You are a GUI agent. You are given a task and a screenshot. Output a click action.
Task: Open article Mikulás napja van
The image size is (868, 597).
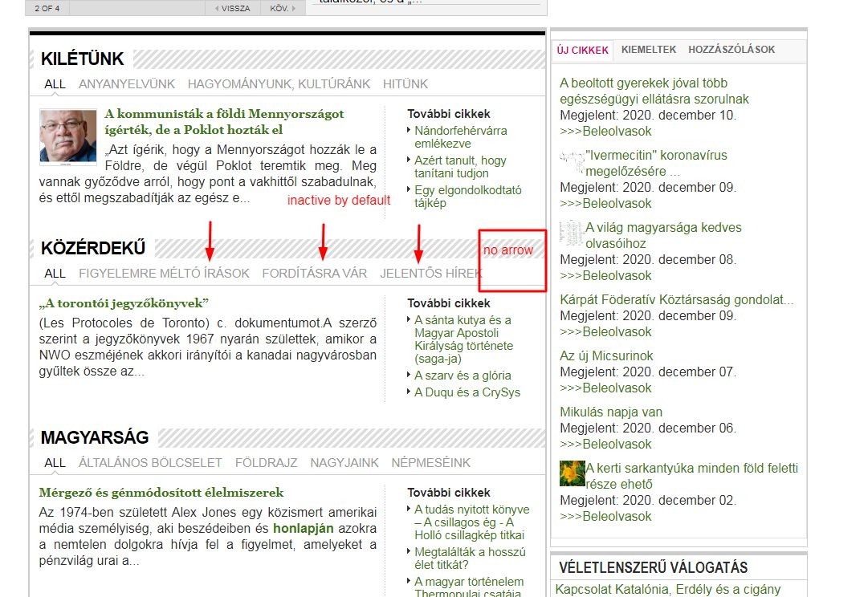pyautogui.click(x=611, y=412)
